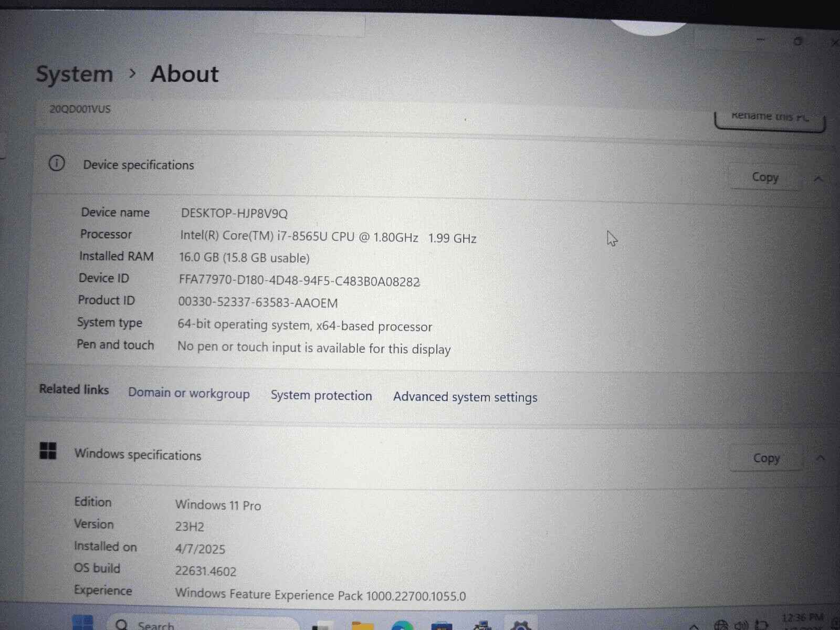Launch Microsoft Edge from the taskbar
This screenshot has height=630, width=840.
coord(402,626)
